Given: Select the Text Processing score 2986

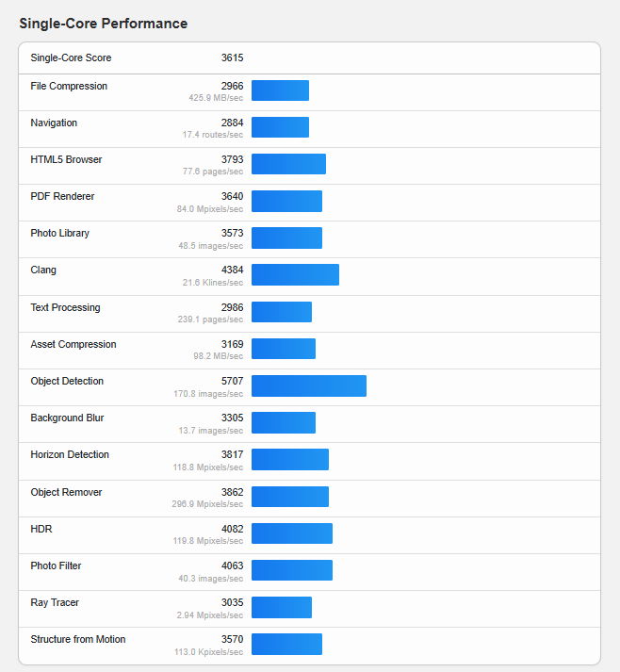Looking at the screenshot, I should tap(232, 308).
